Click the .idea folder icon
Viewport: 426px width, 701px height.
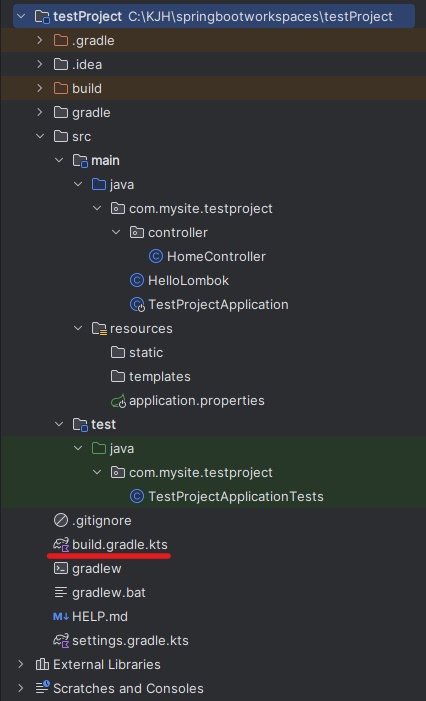point(61,64)
